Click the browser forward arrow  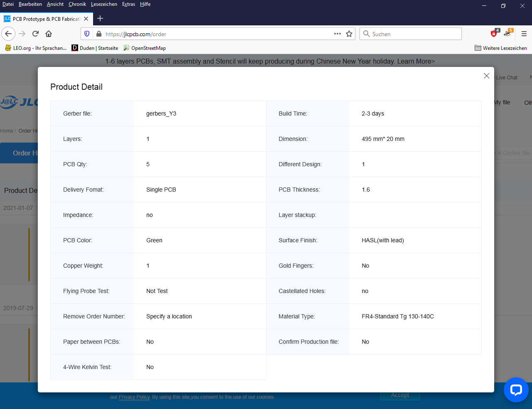22,34
